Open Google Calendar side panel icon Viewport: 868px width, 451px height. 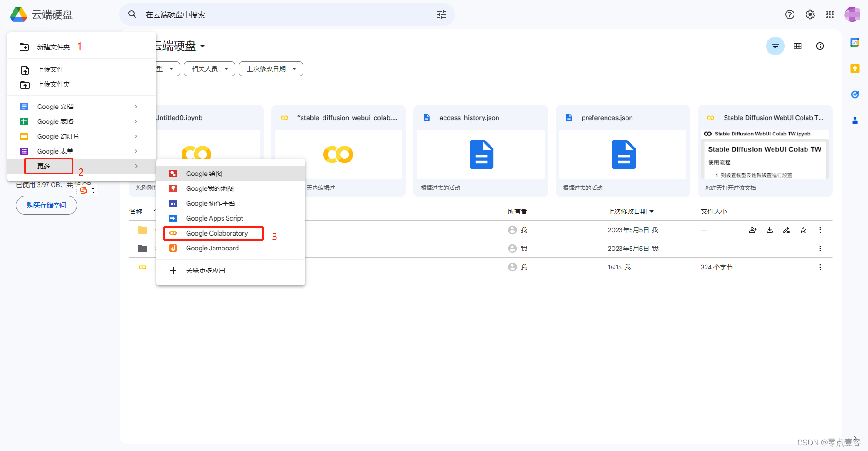[855, 42]
